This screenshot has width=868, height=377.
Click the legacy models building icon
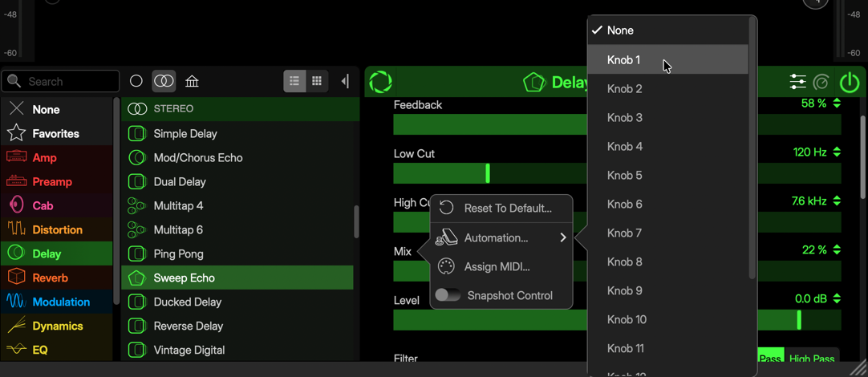point(192,81)
